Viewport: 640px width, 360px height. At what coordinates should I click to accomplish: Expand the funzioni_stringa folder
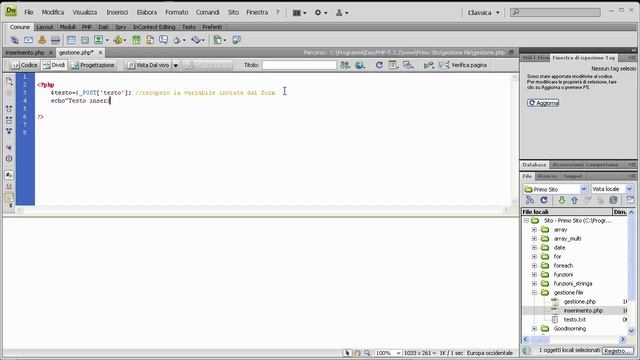tap(534, 284)
